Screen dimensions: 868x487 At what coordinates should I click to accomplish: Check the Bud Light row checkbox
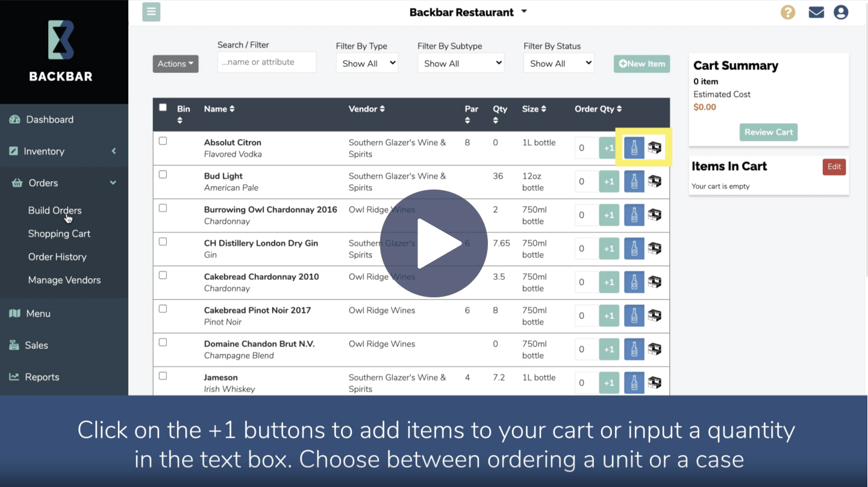163,175
